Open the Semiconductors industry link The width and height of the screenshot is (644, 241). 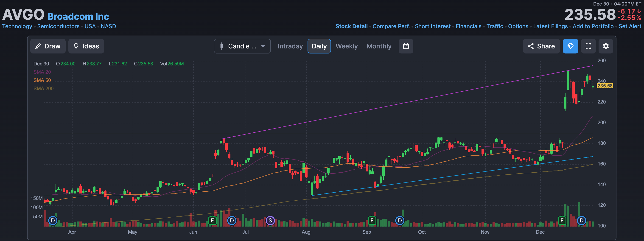(58, 26)
